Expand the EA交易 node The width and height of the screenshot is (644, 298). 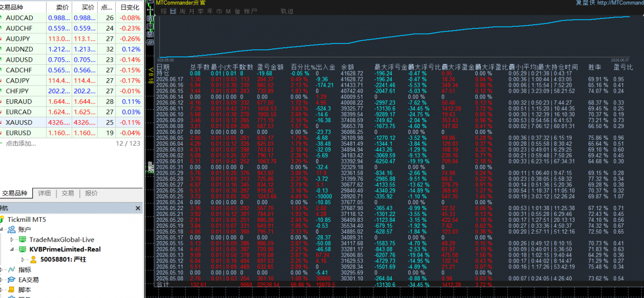point(1,279)
